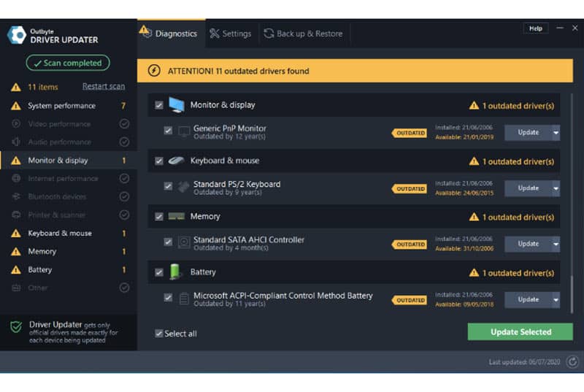The width and height of the screenshot is (584, 392).
Task: Uncheck the Standard PS/2 Keyboard checkbox
Action: point(168,185)
